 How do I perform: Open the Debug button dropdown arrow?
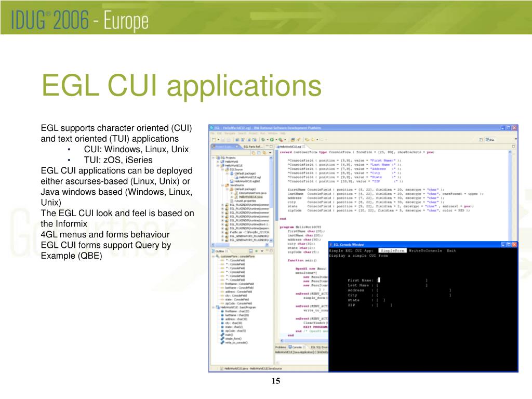tap(267, 139)
